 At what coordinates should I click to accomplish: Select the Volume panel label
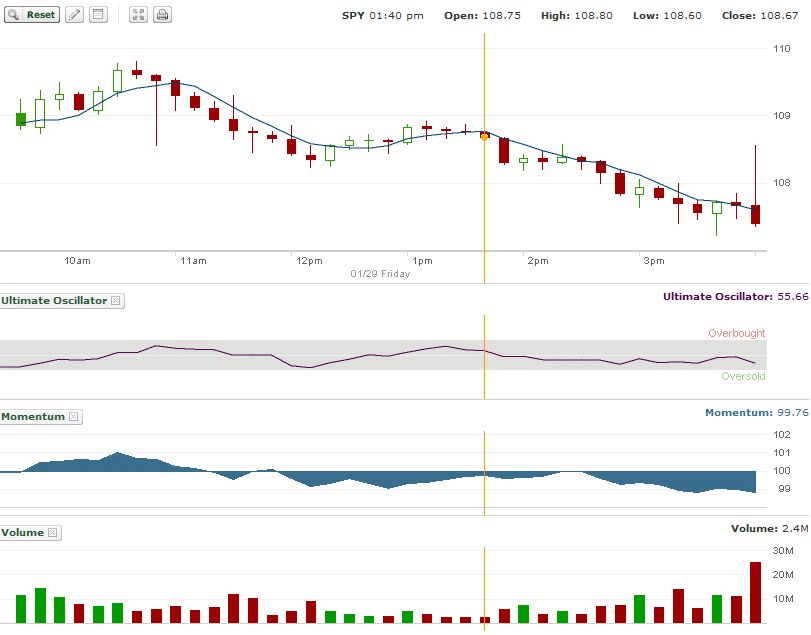tap(22, 532)
